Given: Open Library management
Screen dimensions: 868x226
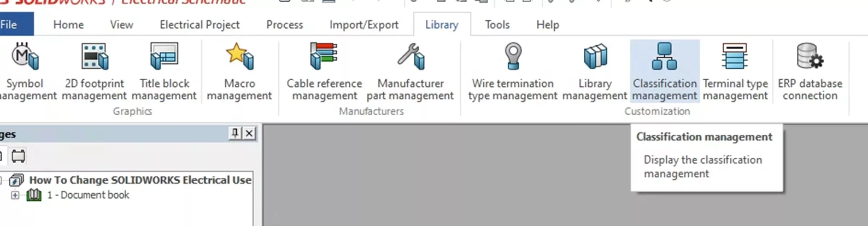Looking at the screenshot, I should (x=595, y=72).
